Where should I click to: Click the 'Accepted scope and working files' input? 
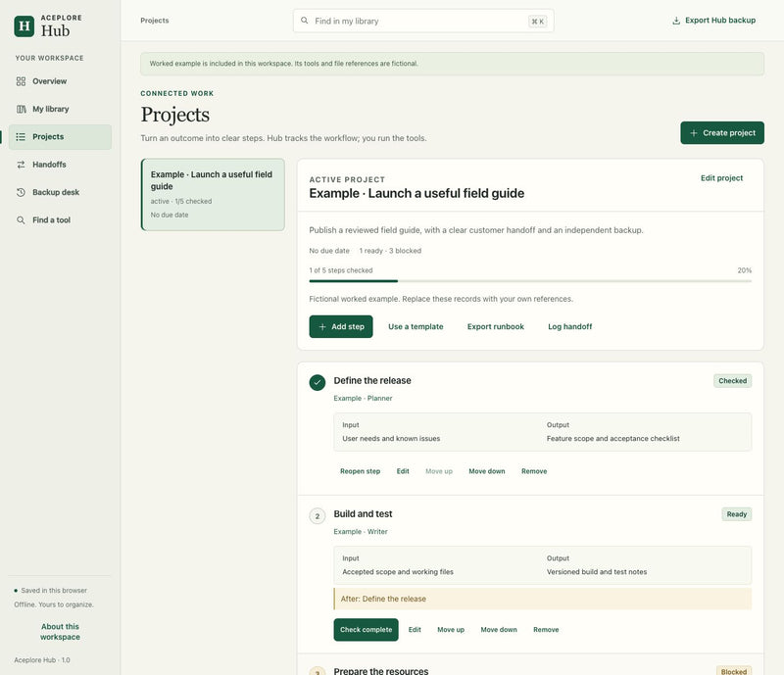click(x=398, y=572)
